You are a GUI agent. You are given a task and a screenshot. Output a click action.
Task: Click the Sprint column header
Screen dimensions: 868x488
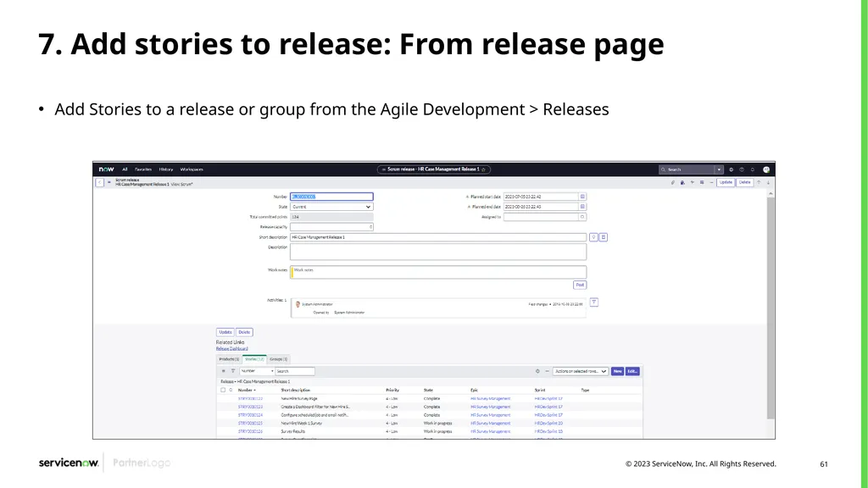[x=540, y=390]
